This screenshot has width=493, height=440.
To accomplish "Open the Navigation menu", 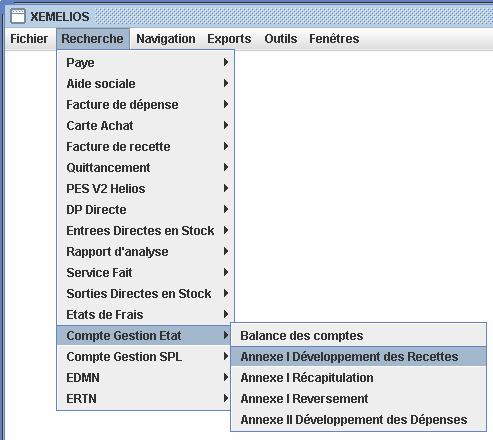I will [x=166, y=39].
